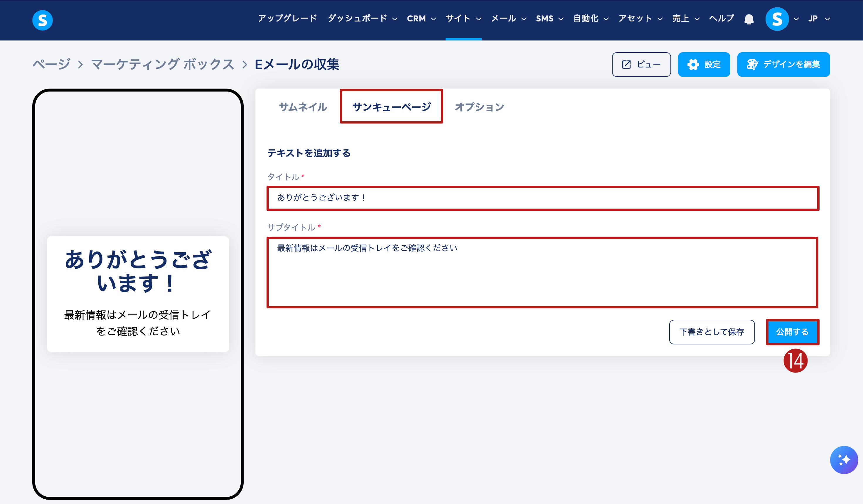Expand the 自動化 menu

click(x=591, y=18)
